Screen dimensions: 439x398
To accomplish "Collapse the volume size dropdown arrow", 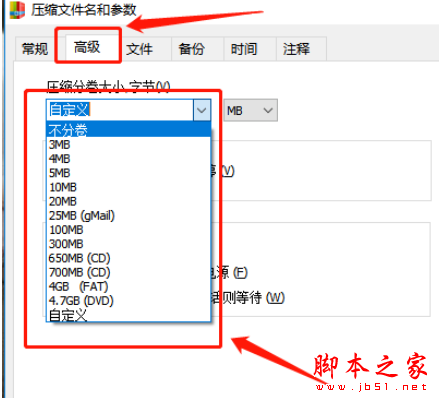I will (x=202, y=110).
